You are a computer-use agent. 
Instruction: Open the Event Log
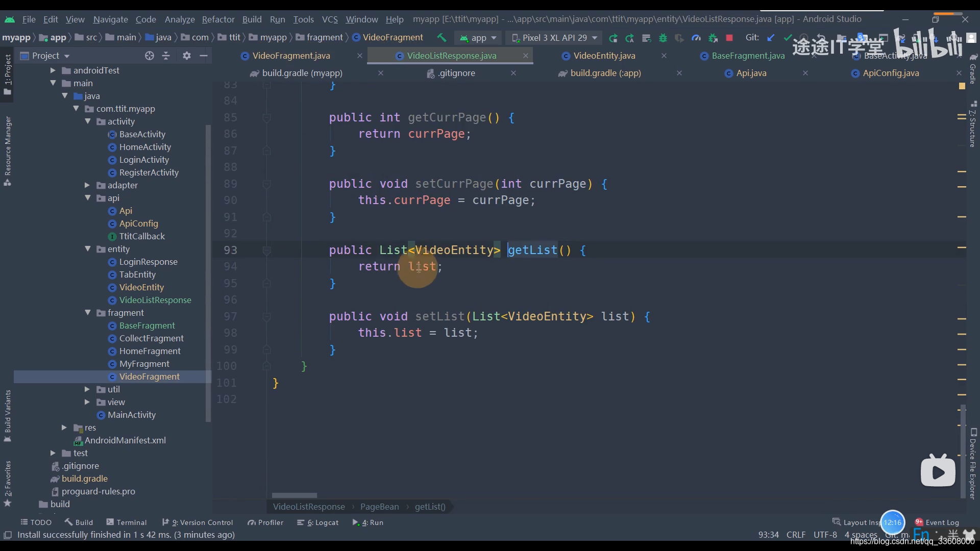point(937,522)
